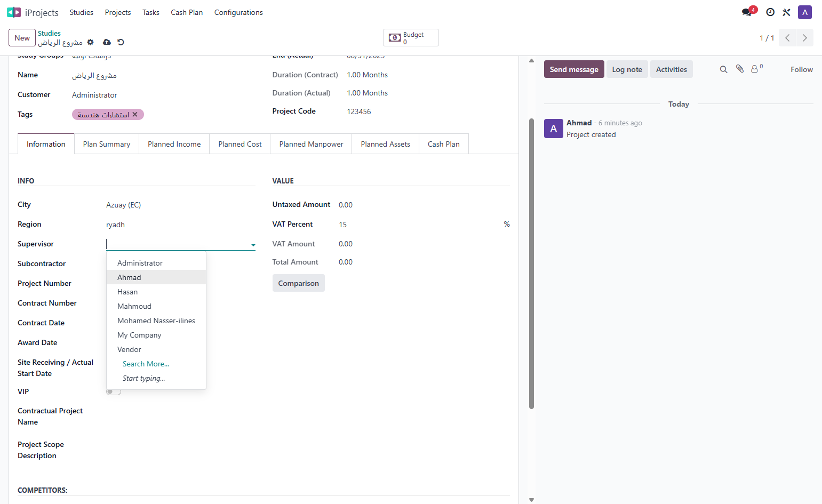This screenshot has height=504, width=822.
Task: Go to the previous record
Action: 787,38
